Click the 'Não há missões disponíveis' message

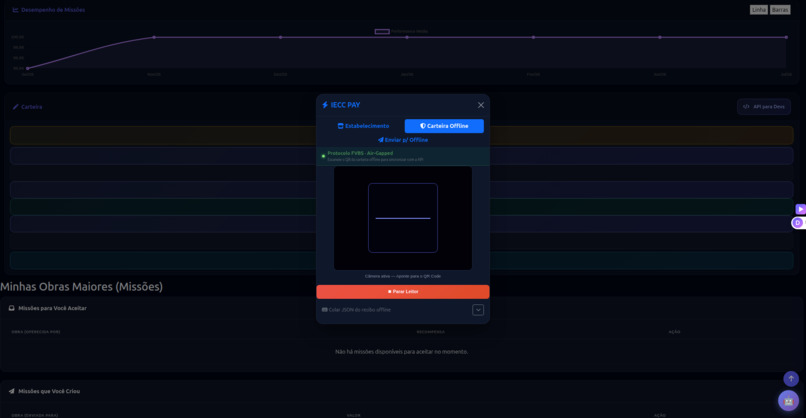(x=401, y=352)
